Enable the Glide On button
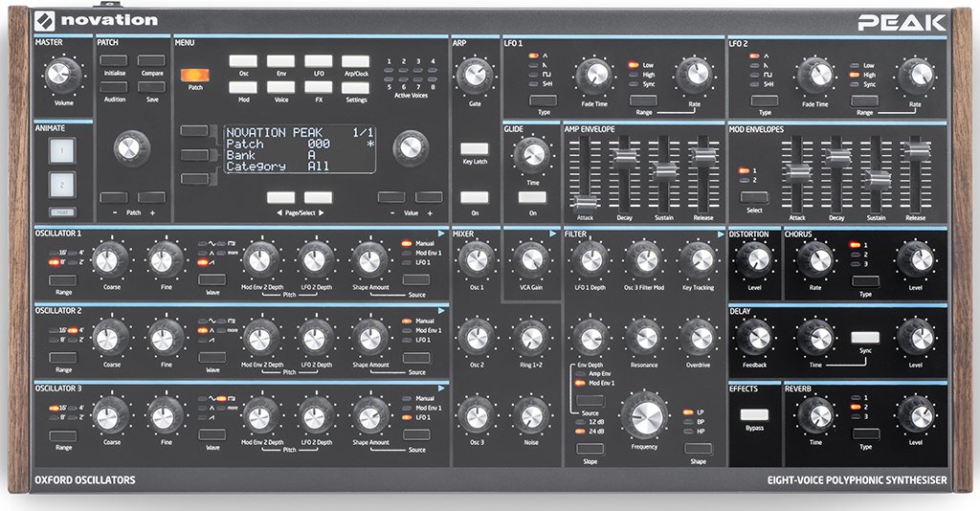Image resolution: width=980 pixels, height=511 pixels. [x=533, y=198]
